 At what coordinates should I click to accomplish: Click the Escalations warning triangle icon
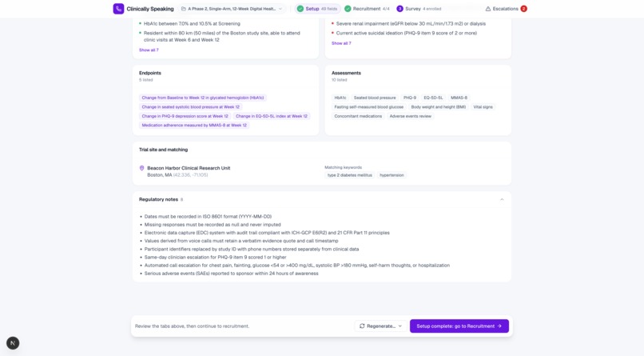pos(488,9)
